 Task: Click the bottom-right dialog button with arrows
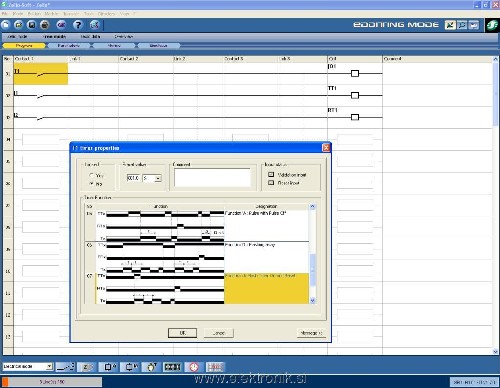311,333
